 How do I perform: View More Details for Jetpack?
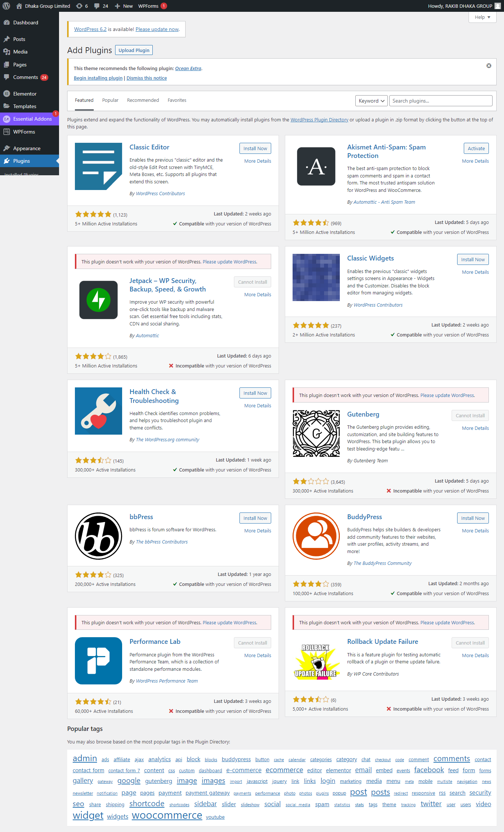[x=258, y=295]
